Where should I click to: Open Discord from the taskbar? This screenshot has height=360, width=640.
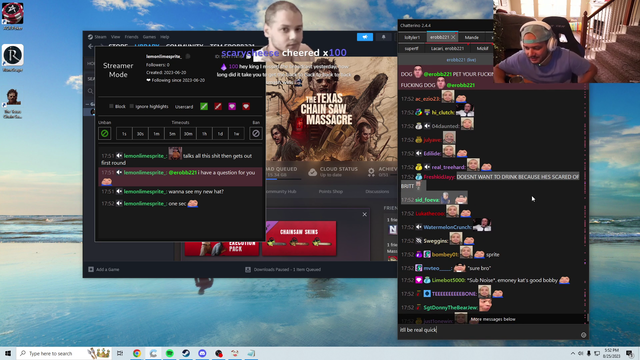pos(202,353)
